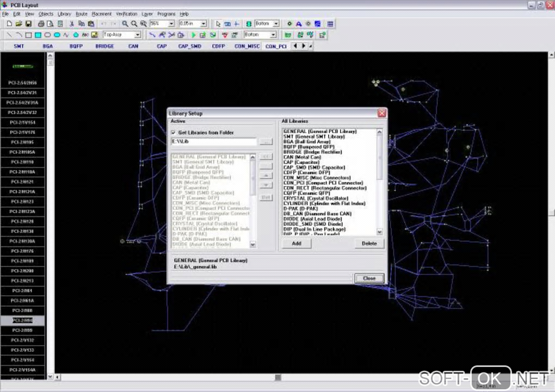Click the Print icon in toolbar
The height and width of the screenshot is (392, 555).
click(x=41, y=24)
